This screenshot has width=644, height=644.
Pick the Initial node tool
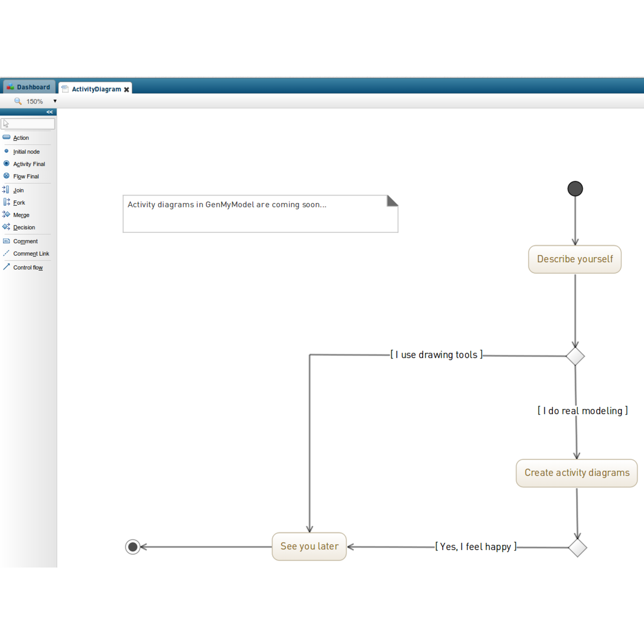coord(26,151)
